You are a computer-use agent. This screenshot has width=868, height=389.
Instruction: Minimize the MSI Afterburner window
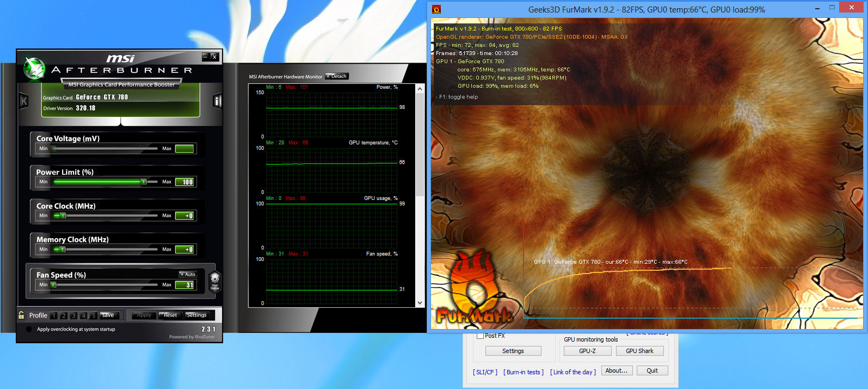tap(206, 57)
